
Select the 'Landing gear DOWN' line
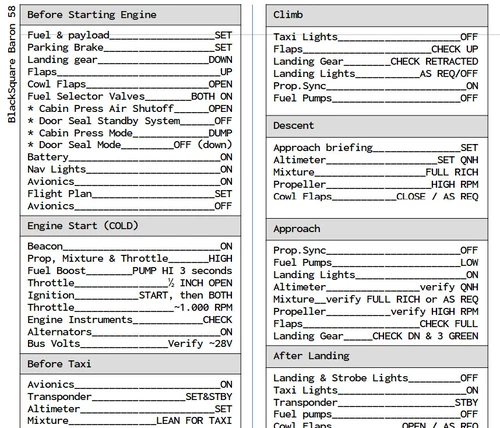[130, 60]
